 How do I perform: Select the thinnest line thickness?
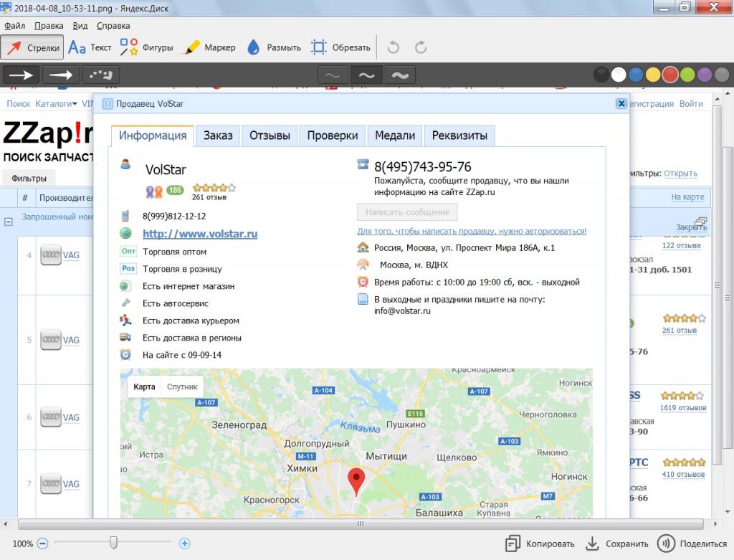pos(333,75)
